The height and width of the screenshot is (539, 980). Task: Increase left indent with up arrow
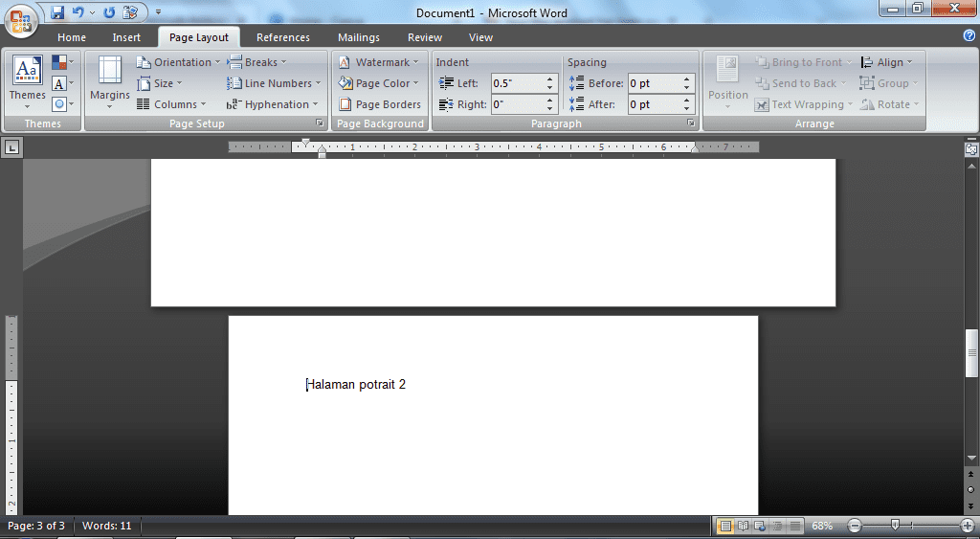(x=550, y=79)
